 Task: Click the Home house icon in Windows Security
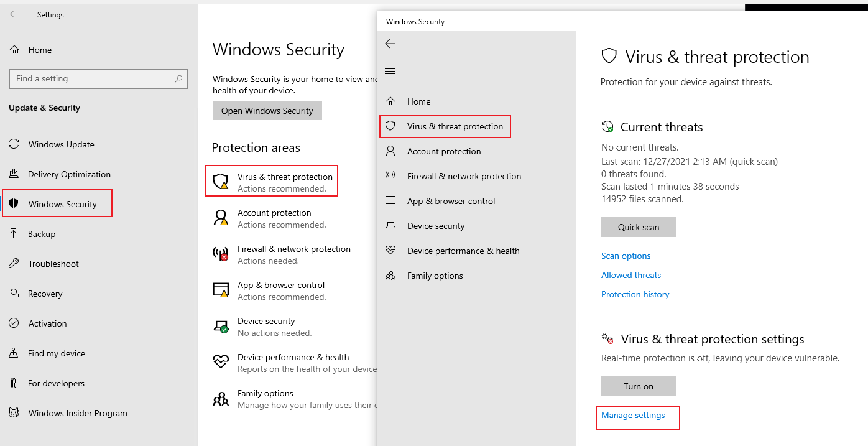(390, 101)
